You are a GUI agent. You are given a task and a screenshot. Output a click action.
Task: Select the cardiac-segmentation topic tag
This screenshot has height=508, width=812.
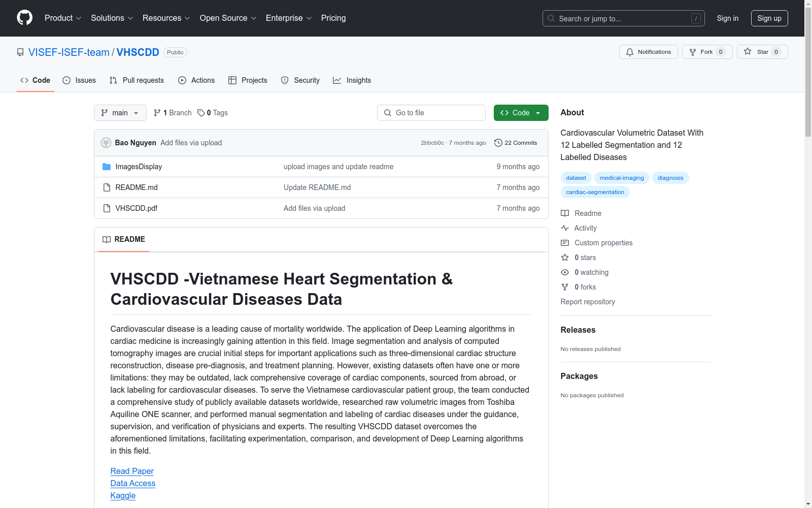click(595, 192)
